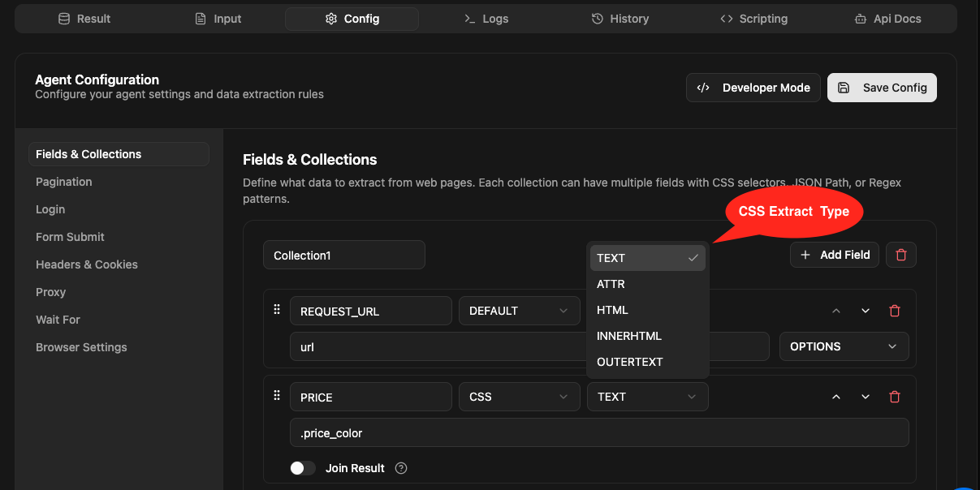This screenshot has width=980, height=490.
Task: Expand the OPTIONS dropdown
Action: click(843, 346)
